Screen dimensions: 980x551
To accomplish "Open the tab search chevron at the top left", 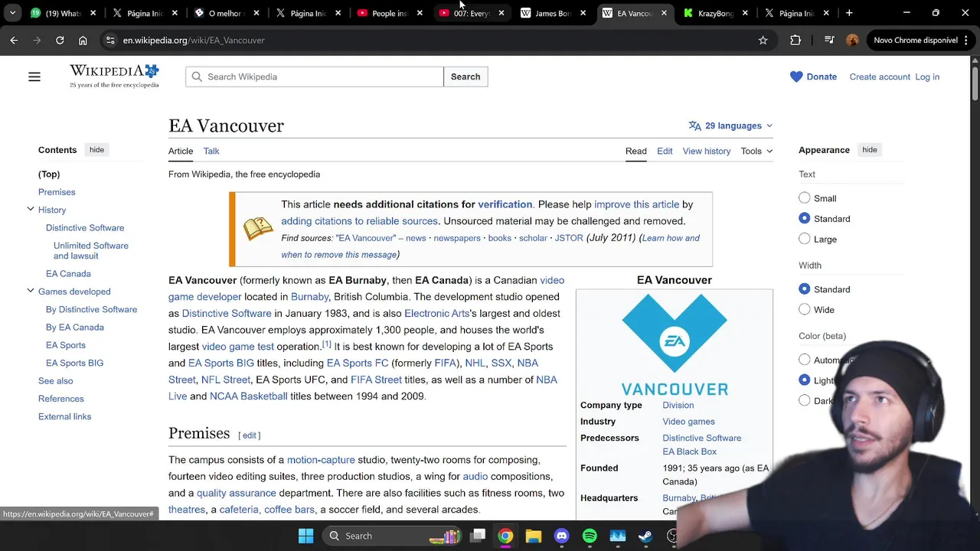I will click(14, 13).
